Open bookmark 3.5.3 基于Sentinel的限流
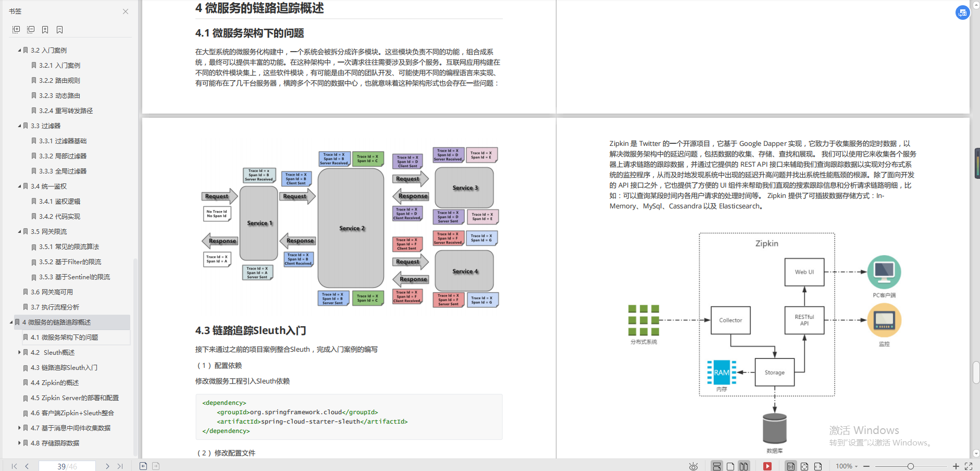The width and height of the screenshot is (980, 471). pos(74,277)
